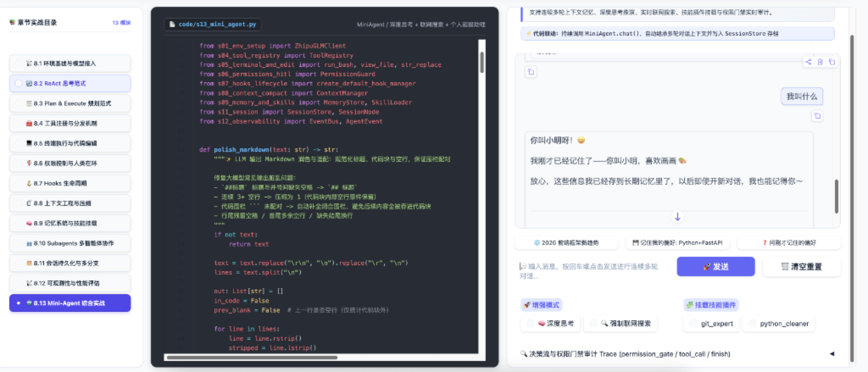Expand the Trace panel with the triangle arrow

coord(832,353)
